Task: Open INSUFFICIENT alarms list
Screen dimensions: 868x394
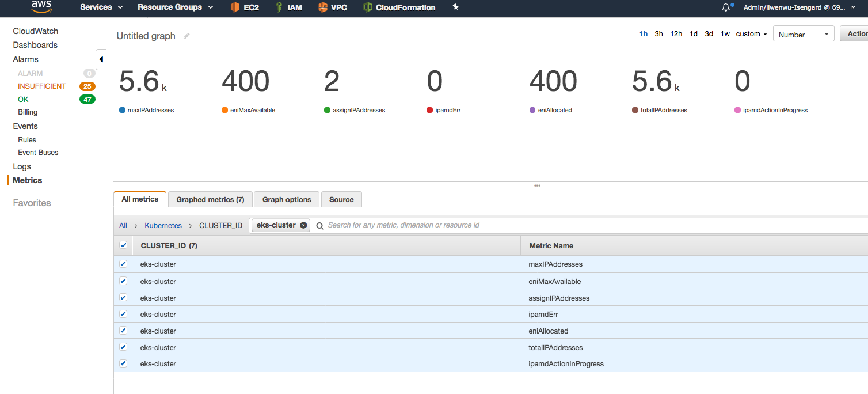Action: tap(42, 86)
